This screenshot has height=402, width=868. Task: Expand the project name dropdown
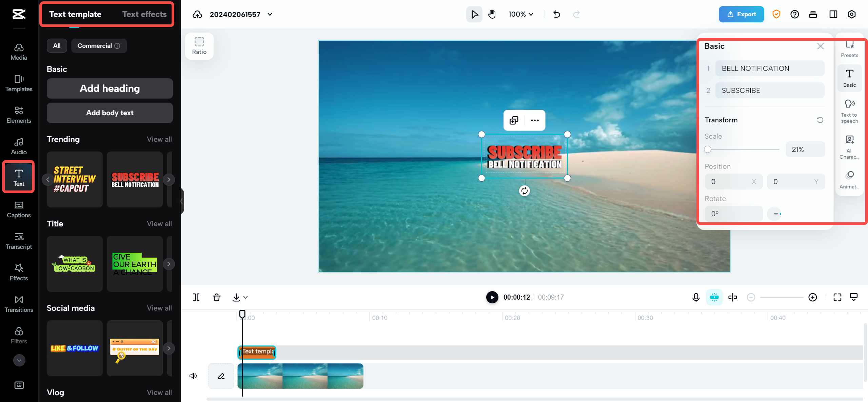270,14
